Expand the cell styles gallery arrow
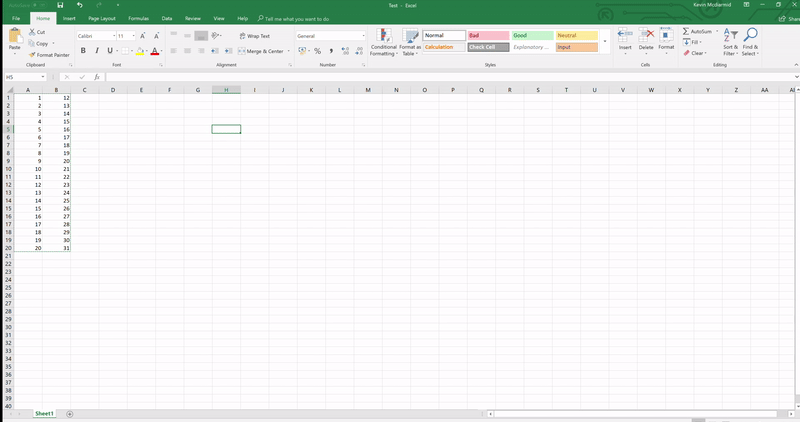Viewport: 800px width, 422px height. coord(605,41)
